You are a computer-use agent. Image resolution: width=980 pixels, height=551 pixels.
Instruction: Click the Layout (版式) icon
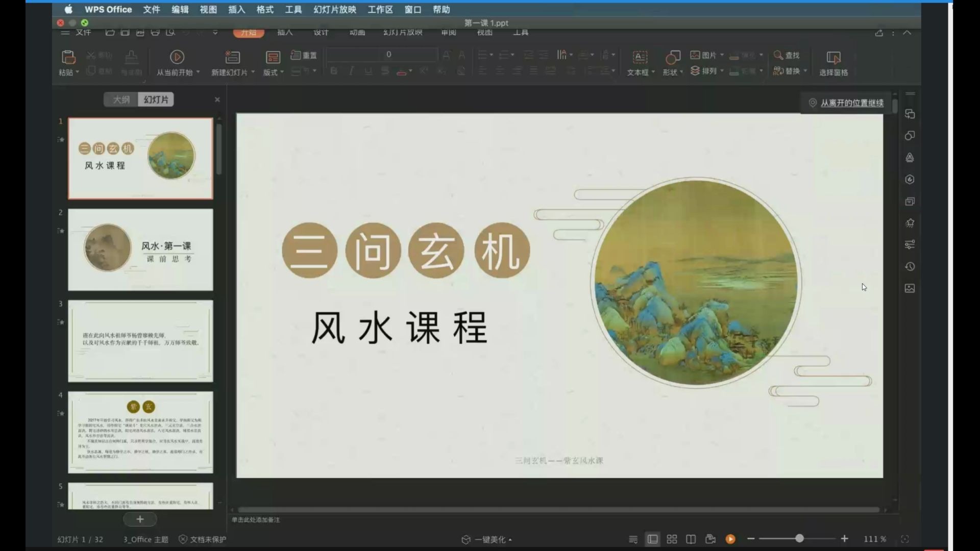click(x=273, y=57)
